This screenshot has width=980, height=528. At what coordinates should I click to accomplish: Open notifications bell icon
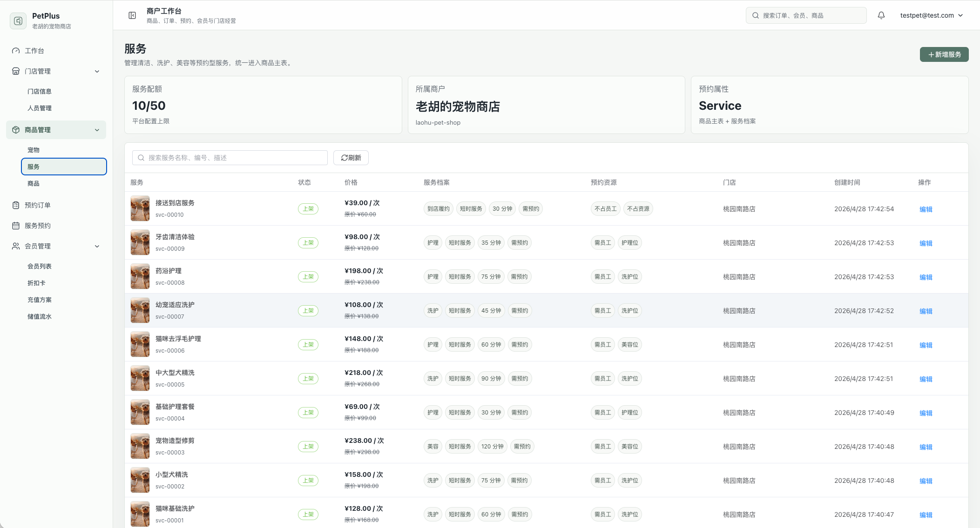[x=881, y=15]
